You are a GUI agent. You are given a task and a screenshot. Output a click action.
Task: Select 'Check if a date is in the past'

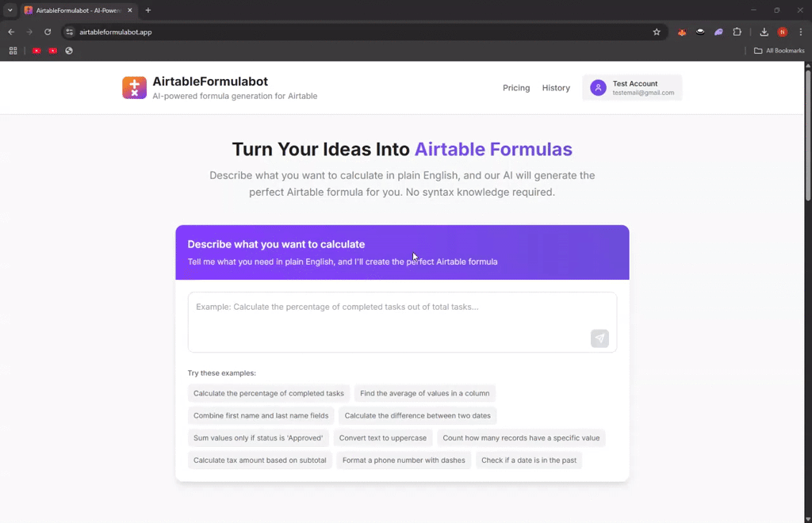[x=529, y=460]
